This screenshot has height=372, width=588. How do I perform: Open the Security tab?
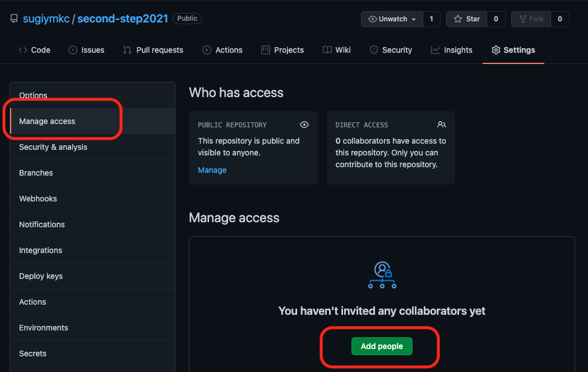(x=391, y=50)
